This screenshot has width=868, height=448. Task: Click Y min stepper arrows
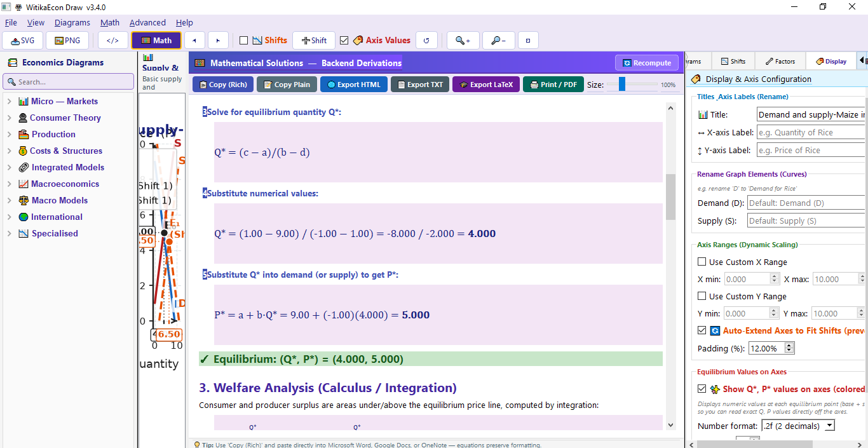point(774,313)
